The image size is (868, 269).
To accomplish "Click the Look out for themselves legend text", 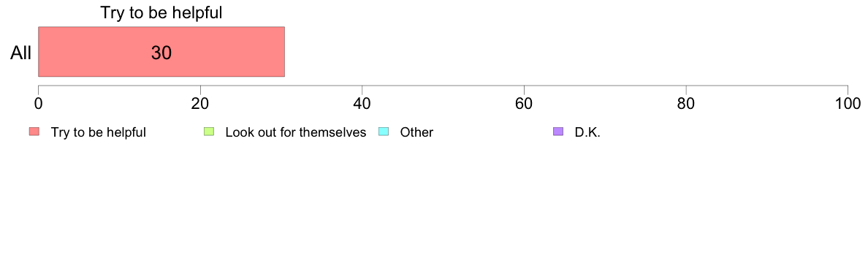I will (x=296, y=132).
